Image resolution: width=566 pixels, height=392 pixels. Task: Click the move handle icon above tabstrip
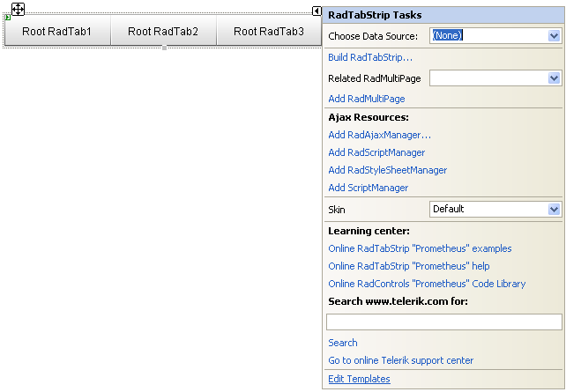tap(18, 9)
